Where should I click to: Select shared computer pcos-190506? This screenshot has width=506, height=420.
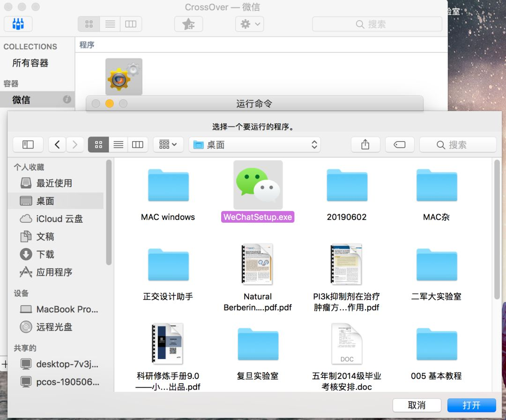[55, 382]
